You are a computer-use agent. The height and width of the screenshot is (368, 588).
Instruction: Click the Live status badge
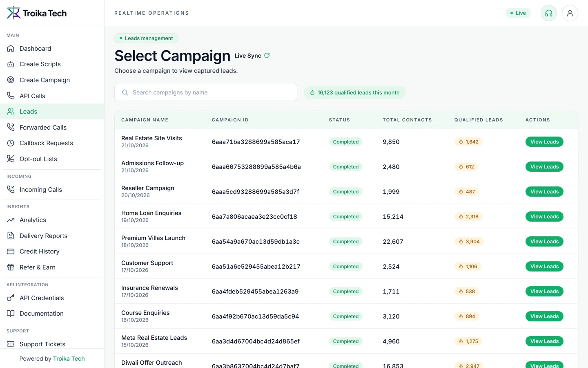(x=518, y=13)
